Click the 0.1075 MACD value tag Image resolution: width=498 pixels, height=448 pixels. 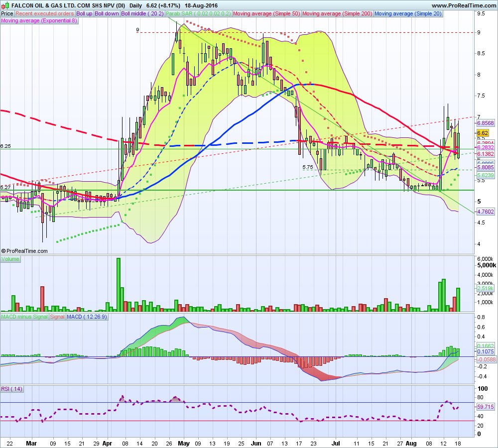(x=485, y=351)
